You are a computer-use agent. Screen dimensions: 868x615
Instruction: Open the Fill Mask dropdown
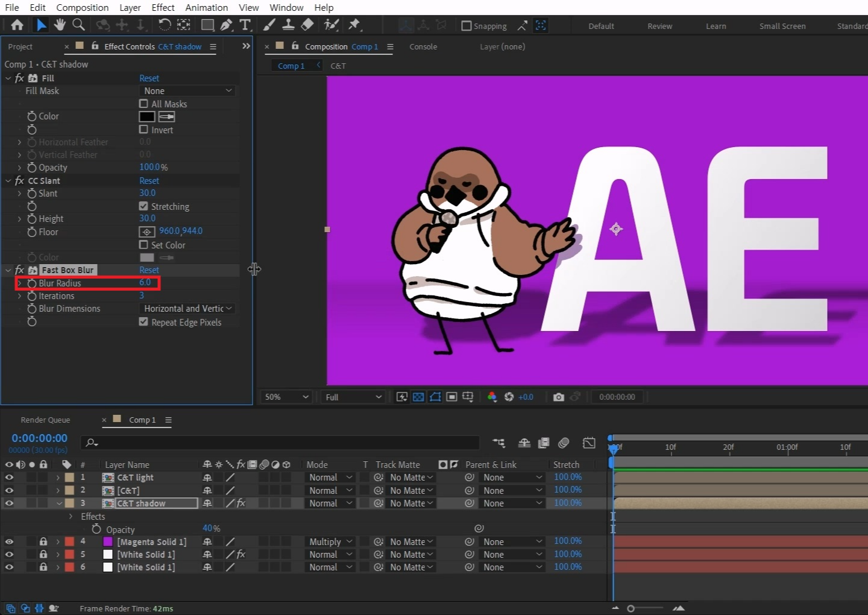(x=187, y=90)
